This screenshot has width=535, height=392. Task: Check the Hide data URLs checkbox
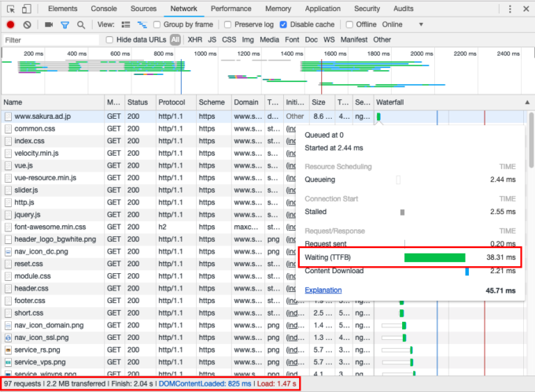[x=109, y=39]
